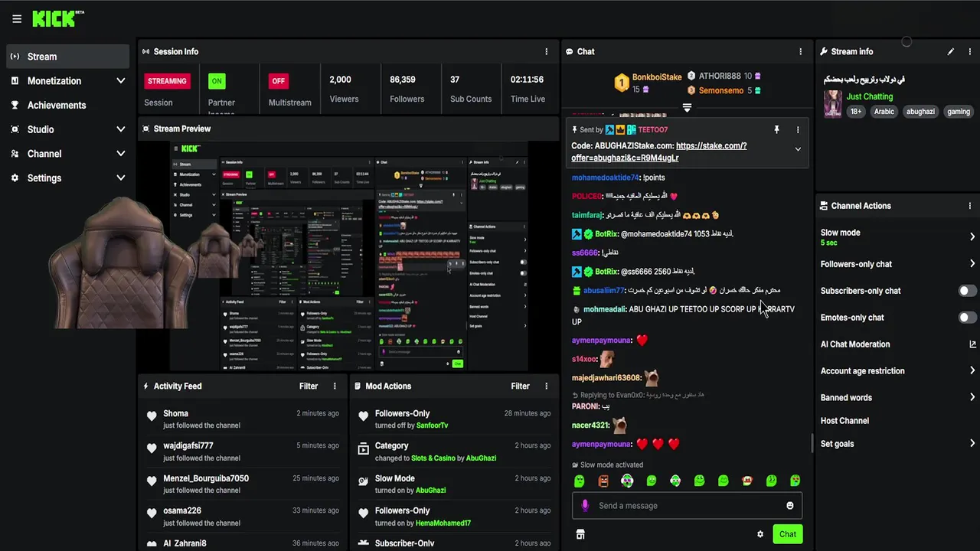Click username mohamedoaktide74 in chat
Viewport: 980px width, 551px height.
[x=605, y=178]
